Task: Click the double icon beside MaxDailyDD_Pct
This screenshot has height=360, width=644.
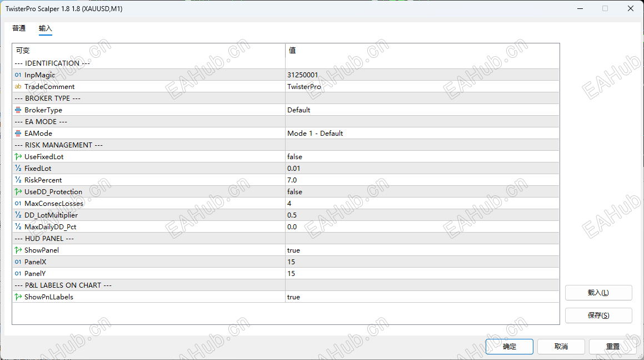Action: tap(18, 226)
